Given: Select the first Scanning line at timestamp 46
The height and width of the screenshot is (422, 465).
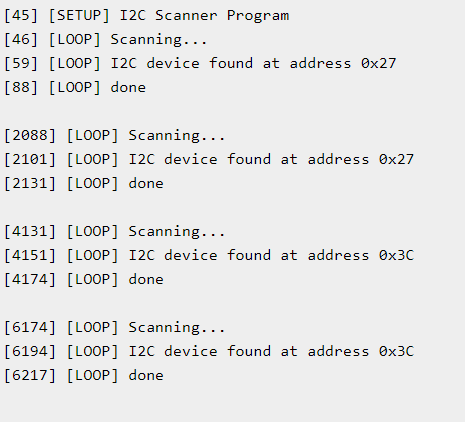Looking at the screenshot, I should tap(106, 40).
